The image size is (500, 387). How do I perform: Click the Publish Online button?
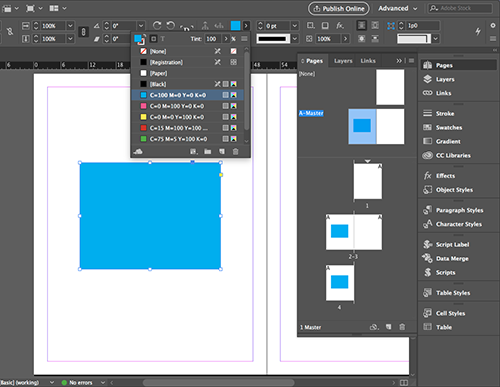339,8
